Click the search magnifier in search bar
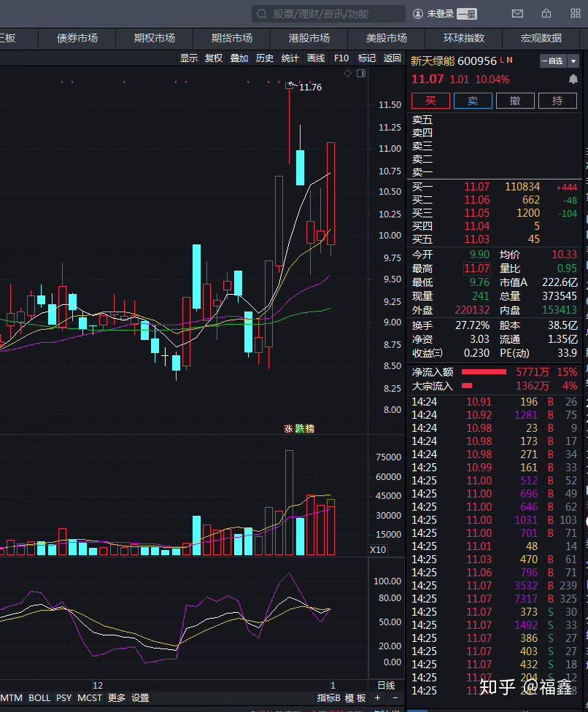The width and height of the screenshot is (588, 712). click(261, 13)
